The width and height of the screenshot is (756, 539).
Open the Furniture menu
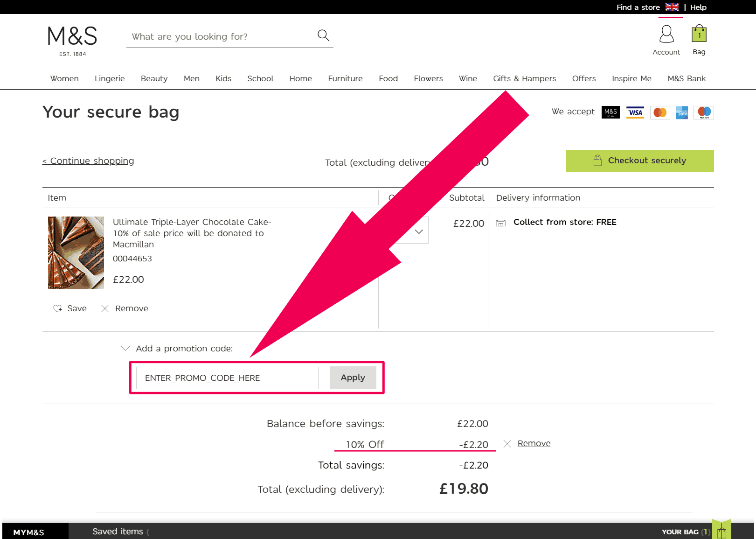coord(345,78)
